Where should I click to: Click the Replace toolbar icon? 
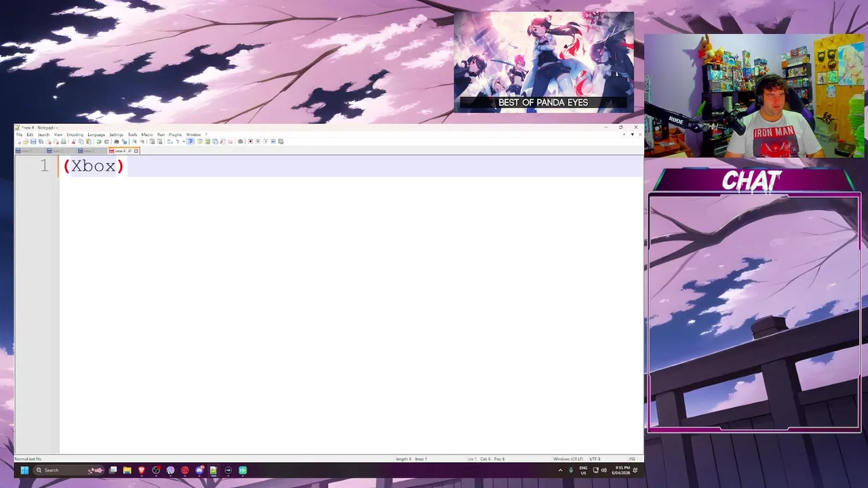(x=124, y=142)
